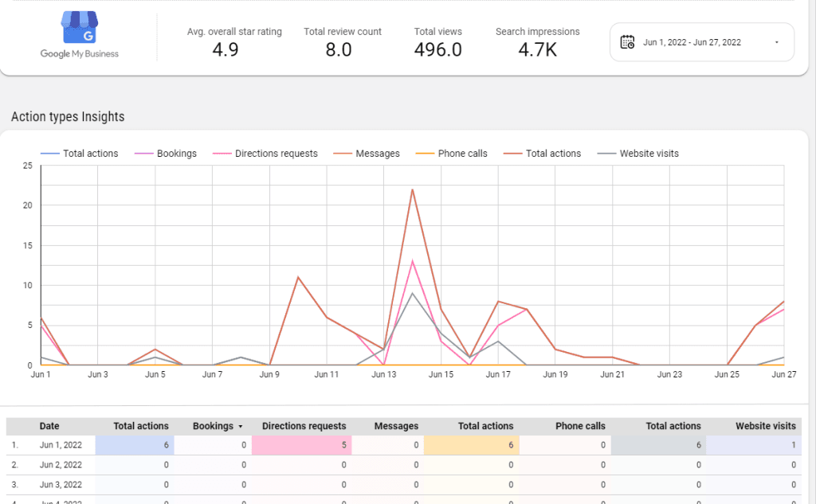Click the calendar icon in the date picker

(627, 42)
